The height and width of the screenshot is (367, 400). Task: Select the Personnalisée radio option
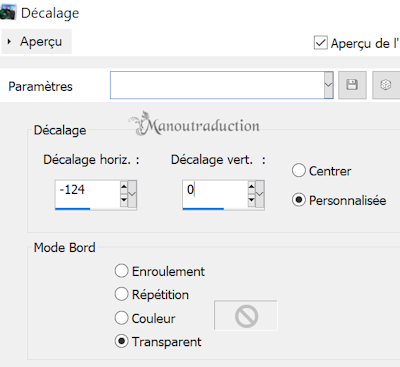(x=299, y=200)
